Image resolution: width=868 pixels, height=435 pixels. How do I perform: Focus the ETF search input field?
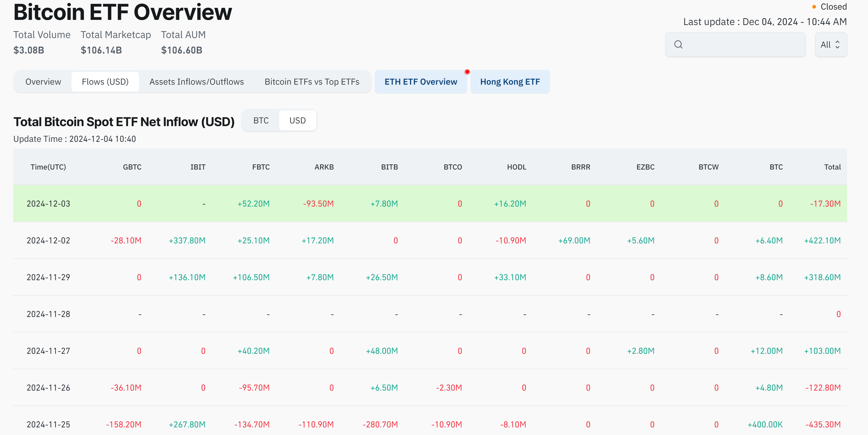pos(741,44)
